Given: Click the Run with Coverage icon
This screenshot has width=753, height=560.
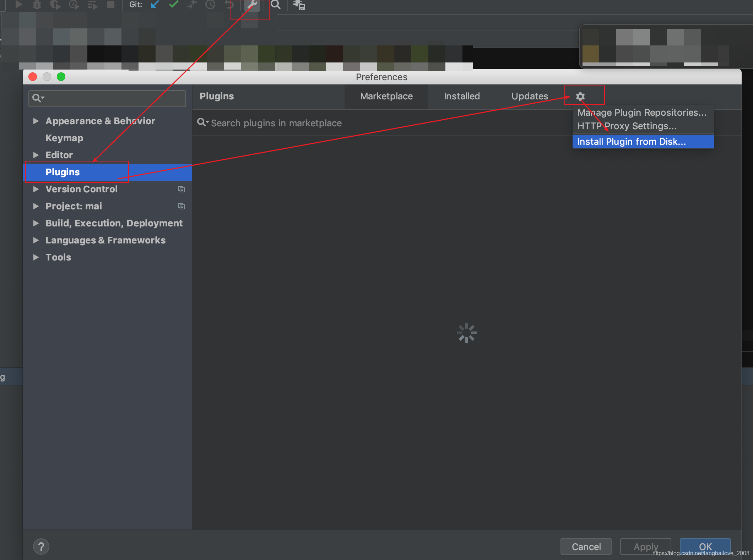Looking at the screenshot, I should point(55,4).
